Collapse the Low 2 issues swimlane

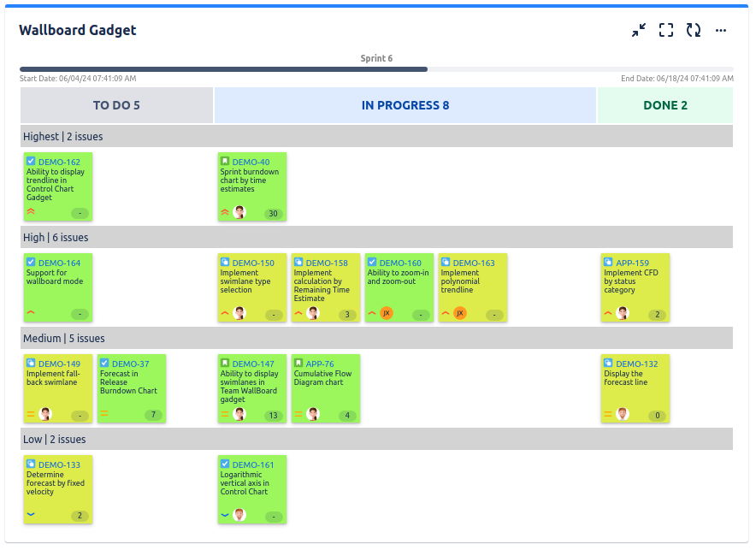376,439
